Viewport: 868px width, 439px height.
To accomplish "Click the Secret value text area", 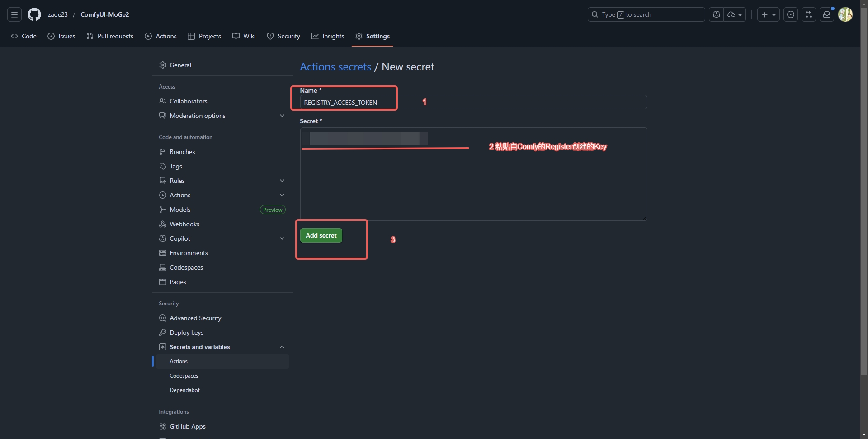I will pos(473,174).
